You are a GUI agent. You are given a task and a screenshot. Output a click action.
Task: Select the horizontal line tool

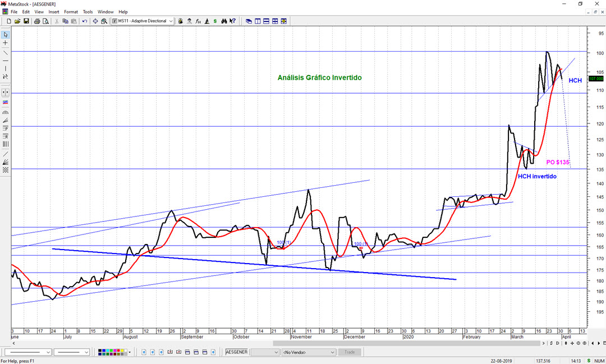pyautogui.click(x=6, y=60)
